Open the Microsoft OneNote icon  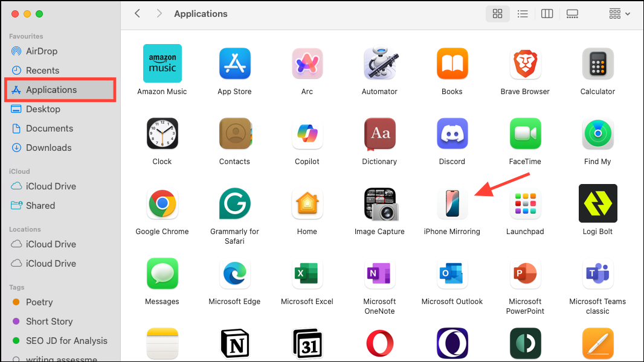(x=379, y=273)
